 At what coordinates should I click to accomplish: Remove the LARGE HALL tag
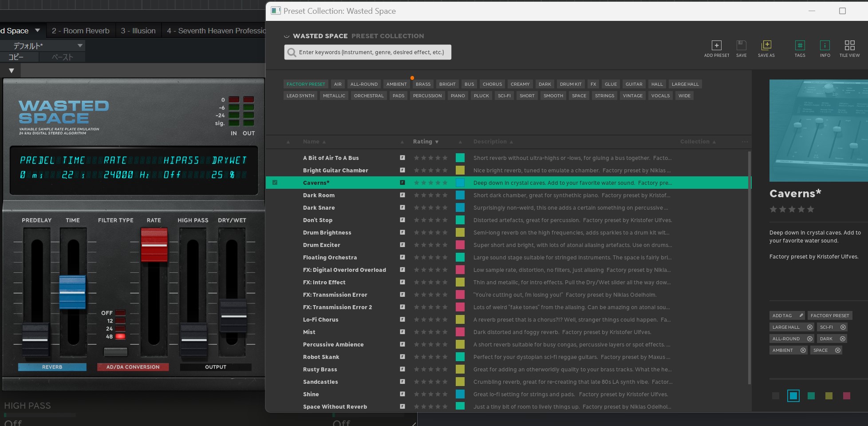(809, 327)
